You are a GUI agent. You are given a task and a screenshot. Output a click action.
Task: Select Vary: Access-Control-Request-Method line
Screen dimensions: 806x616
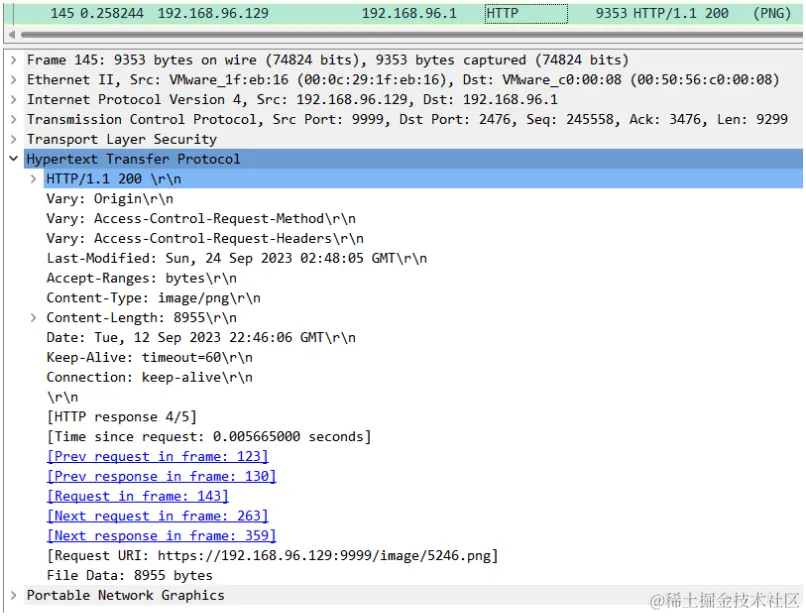201,219
